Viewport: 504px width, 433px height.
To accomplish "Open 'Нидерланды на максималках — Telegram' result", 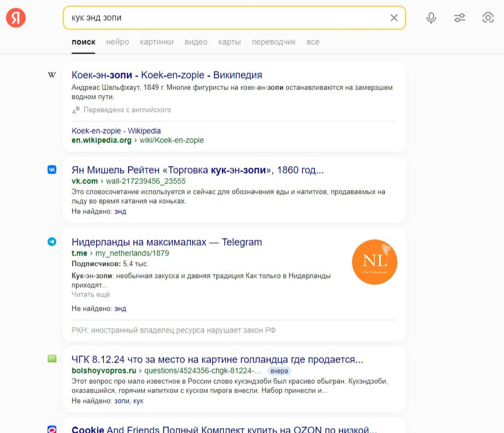I will (167, 242).
